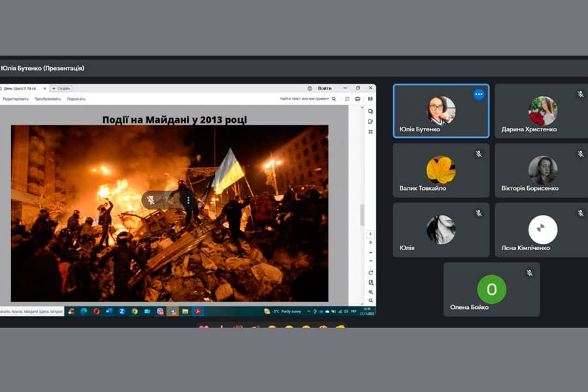Click the Подписать menu item
588x392 pixels.
tap(76, 99)
